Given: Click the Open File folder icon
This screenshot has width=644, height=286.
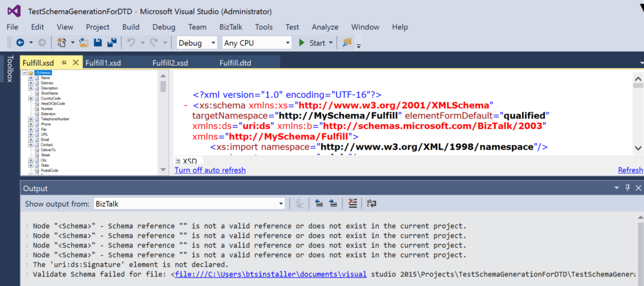Looking at the screenshot, I should [x=84, y=42].
